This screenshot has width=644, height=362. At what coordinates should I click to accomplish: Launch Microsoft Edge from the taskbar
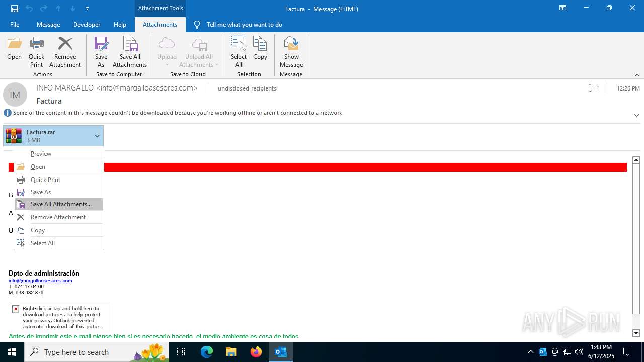207,352
